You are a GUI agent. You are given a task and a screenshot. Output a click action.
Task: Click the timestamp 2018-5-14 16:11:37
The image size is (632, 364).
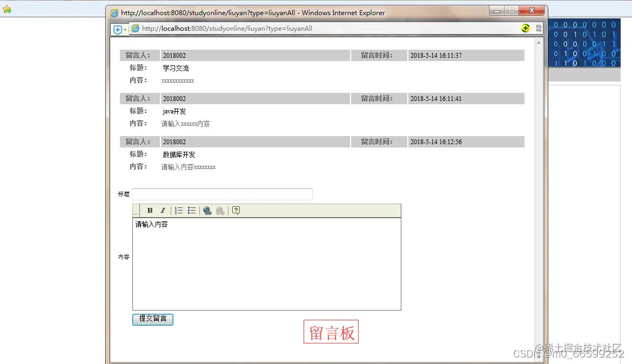[x=436, y=56]
